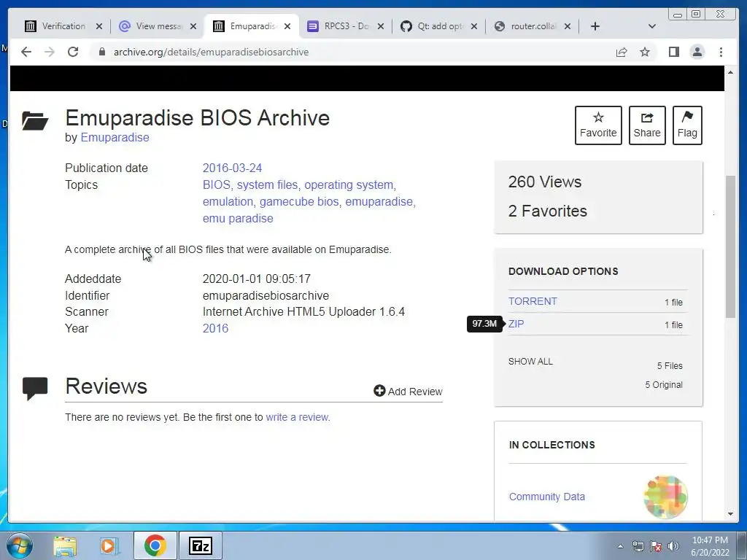Click Add Review
Screen dimensions: 747x560
[409, 392]
